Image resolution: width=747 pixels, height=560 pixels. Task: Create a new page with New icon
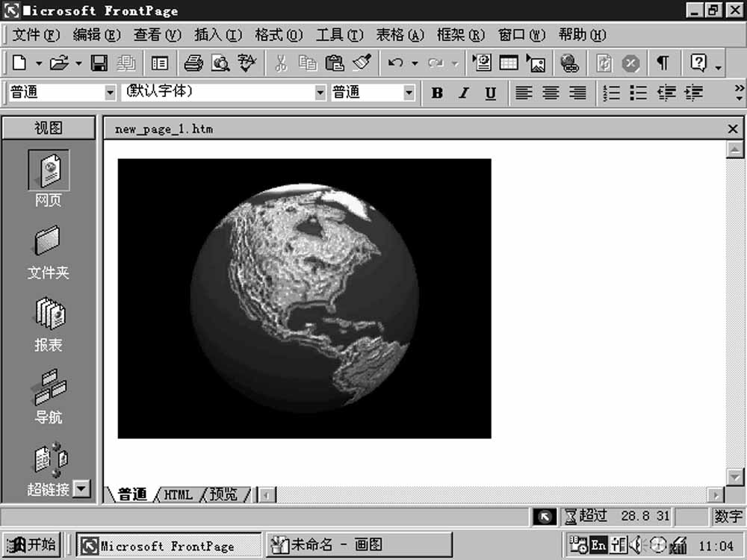coord(19,63)
